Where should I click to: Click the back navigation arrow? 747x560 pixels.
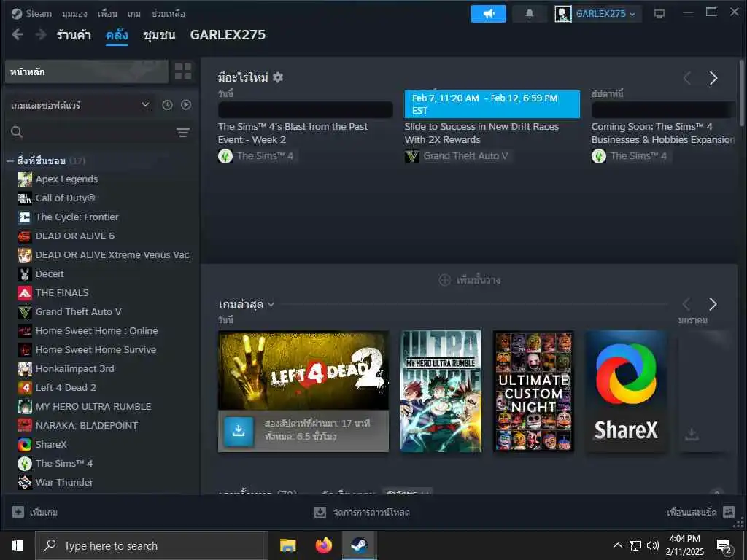point(18,35)
